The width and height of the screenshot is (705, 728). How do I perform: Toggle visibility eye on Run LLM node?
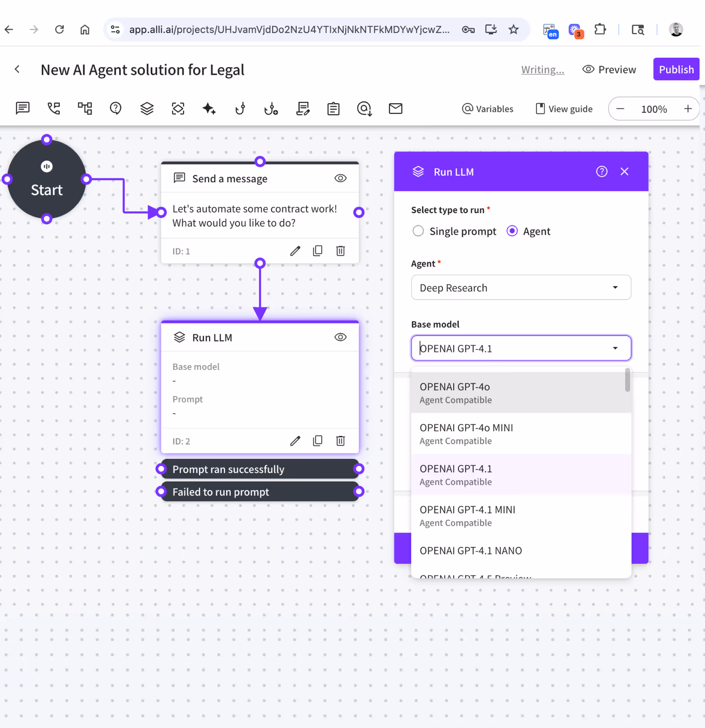pos(341,337)
